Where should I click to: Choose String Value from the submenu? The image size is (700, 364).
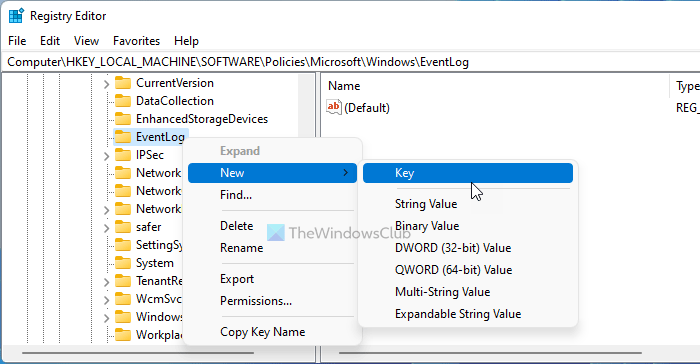pyautogui.click(x=467, y=204)
